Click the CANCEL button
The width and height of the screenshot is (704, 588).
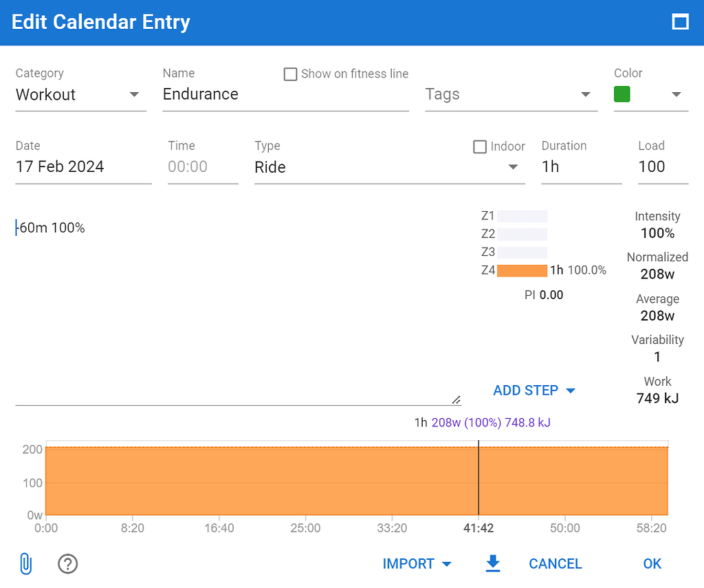point(555,564)
